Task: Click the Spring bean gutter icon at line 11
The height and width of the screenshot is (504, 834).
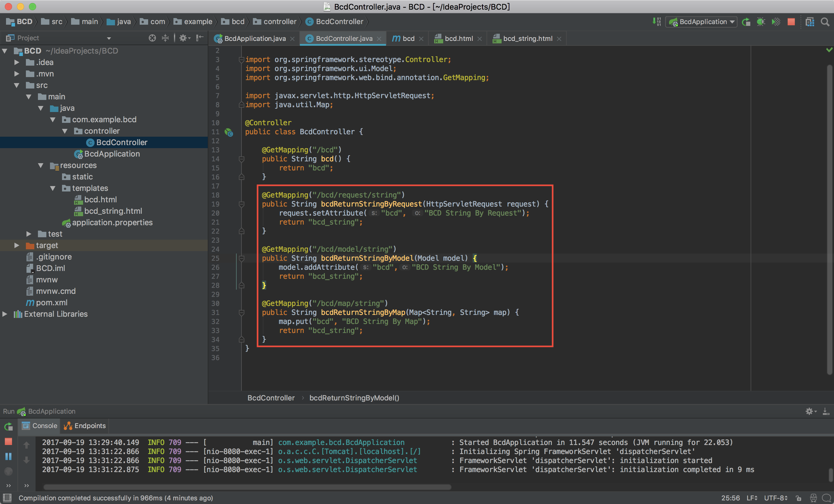Action: click(229, 132)
